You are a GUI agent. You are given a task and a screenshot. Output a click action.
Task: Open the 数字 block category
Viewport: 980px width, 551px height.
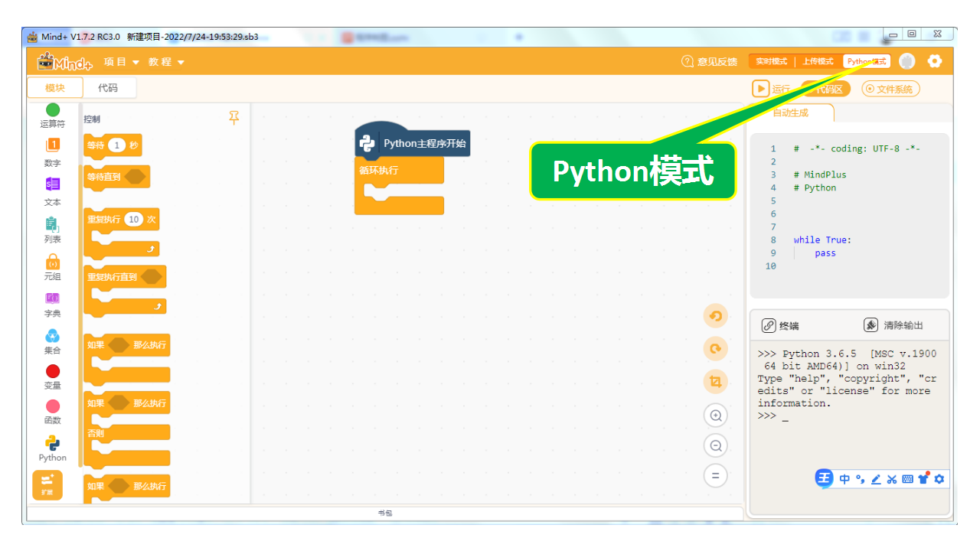pos(53,152)
